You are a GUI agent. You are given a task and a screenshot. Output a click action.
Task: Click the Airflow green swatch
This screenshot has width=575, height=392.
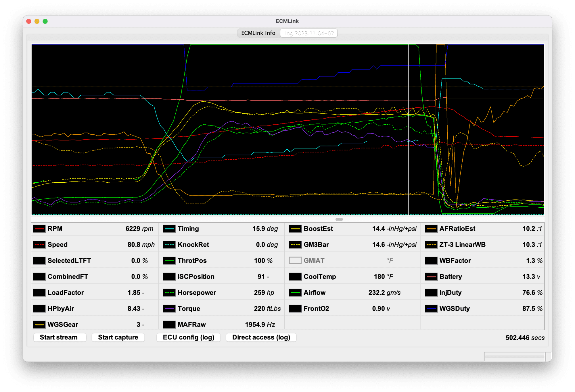295,293
